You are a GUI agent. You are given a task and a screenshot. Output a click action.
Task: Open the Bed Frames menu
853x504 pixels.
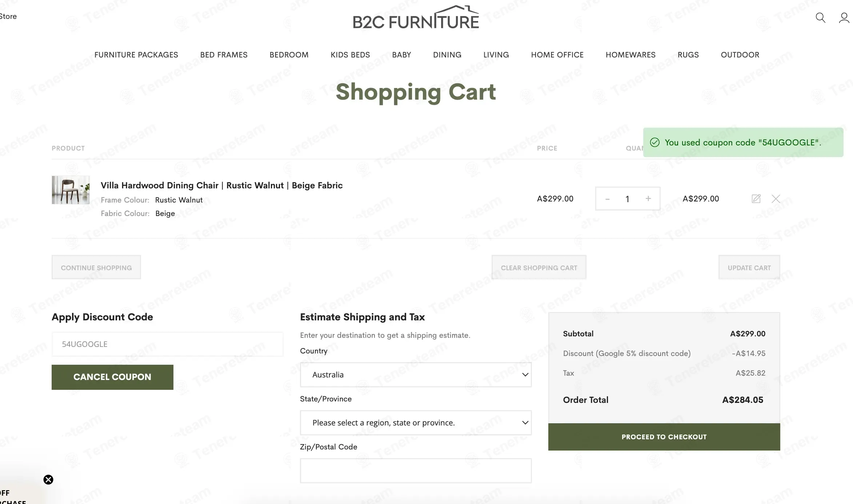(x=224, y=55)
